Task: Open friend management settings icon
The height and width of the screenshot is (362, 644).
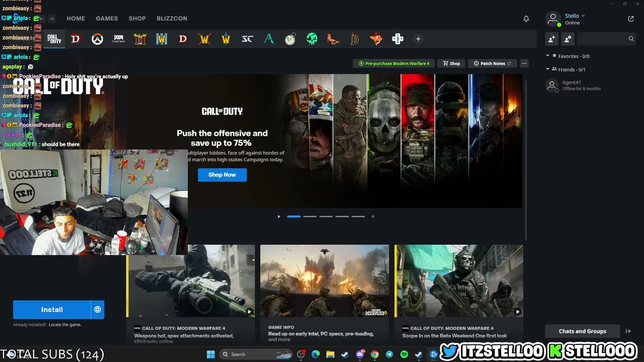Action: point(568,39)
